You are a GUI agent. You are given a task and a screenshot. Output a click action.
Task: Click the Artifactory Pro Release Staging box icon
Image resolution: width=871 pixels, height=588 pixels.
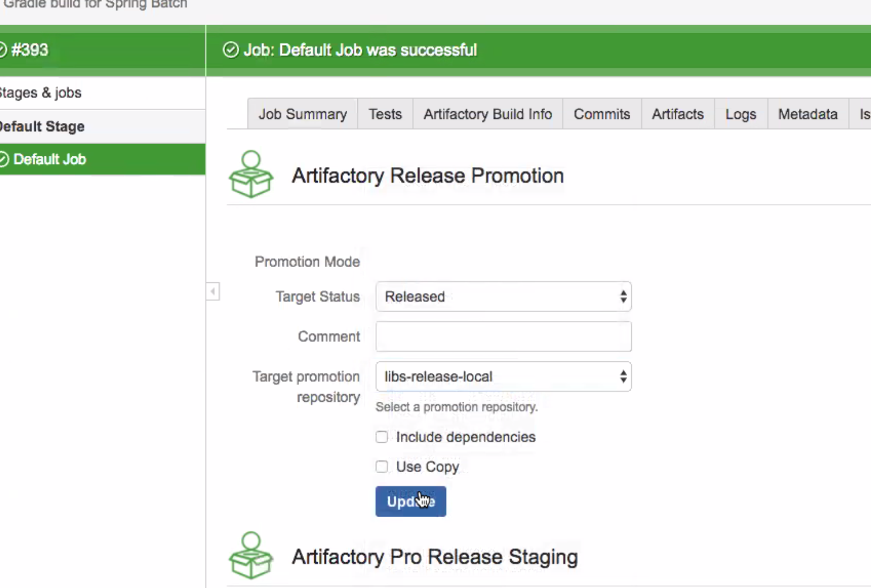[x=251, y=555]
